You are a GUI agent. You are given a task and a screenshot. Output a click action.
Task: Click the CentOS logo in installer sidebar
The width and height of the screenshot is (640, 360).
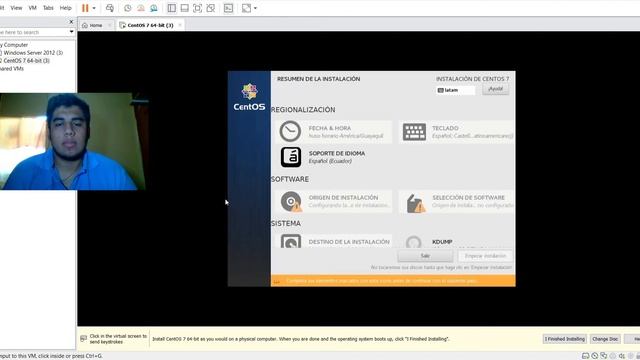point(249,97)
